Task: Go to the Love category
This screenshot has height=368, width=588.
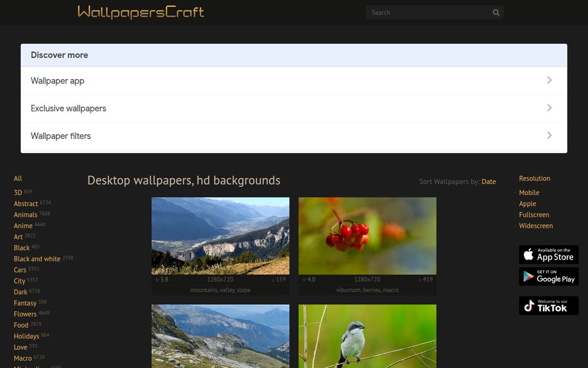Action: [x=21, y=347]
